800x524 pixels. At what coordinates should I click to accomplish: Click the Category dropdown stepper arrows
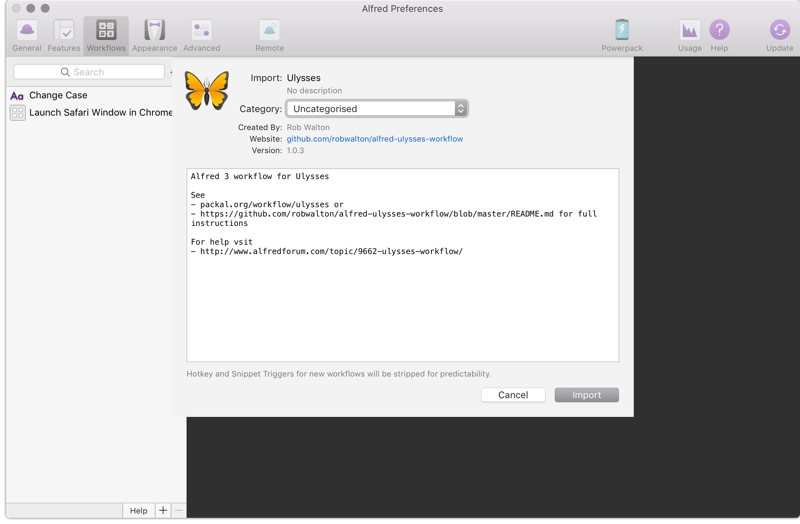461,109
